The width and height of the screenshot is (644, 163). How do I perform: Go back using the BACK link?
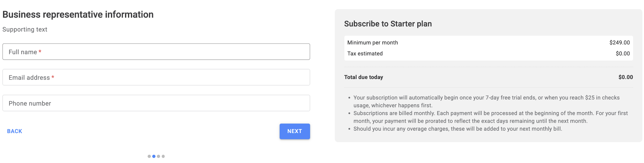pyautogui.click(x=15, y=131)
